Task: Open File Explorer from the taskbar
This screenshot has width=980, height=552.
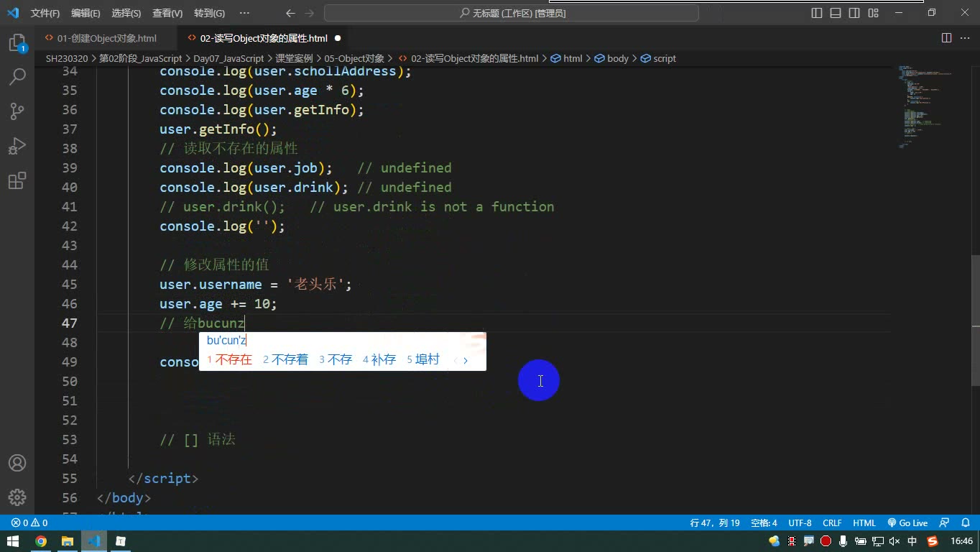Action: click(67, 541)
